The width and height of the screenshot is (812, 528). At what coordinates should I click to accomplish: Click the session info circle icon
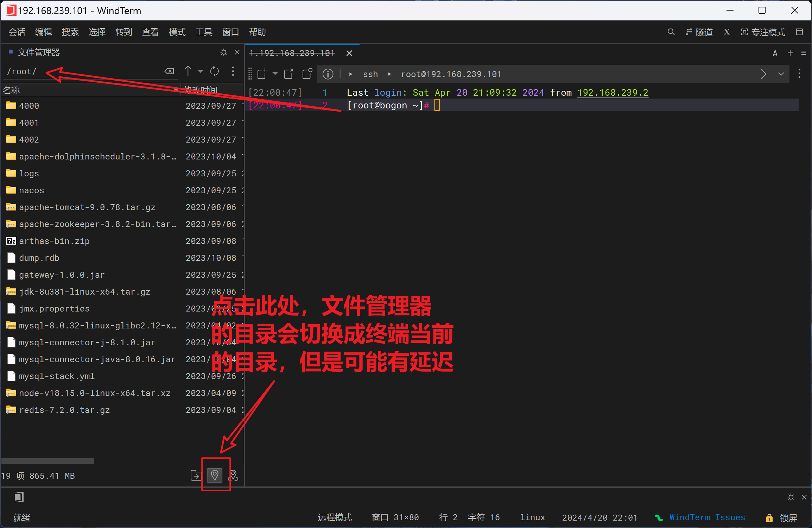pos(328,74)
